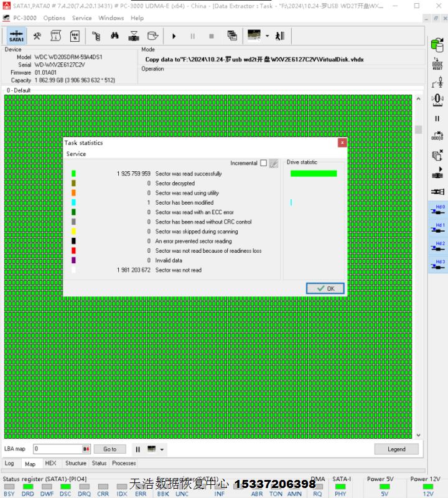Click the Legend button
The width and height of the screenshot is (448, 498).
click(396, 449)
